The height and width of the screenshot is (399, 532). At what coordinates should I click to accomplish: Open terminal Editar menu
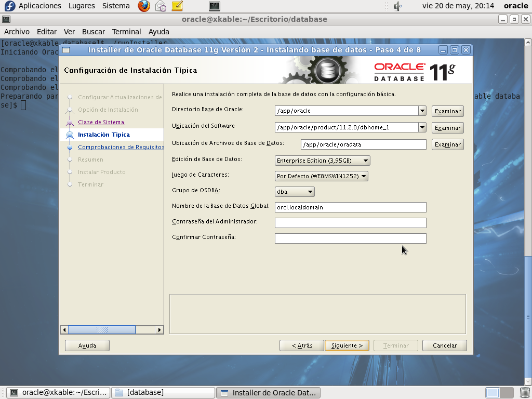coord(47,32)
